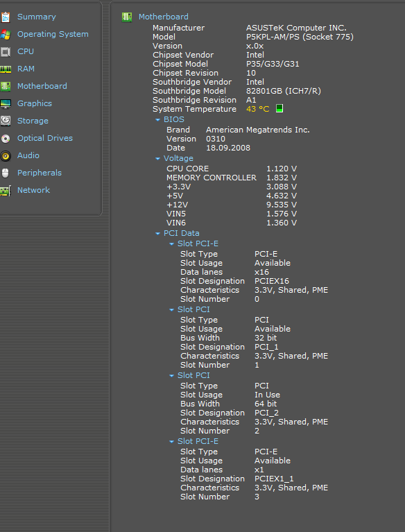Select the CPU section
This screenshot has width=405, height=532.
pos(26,51)
